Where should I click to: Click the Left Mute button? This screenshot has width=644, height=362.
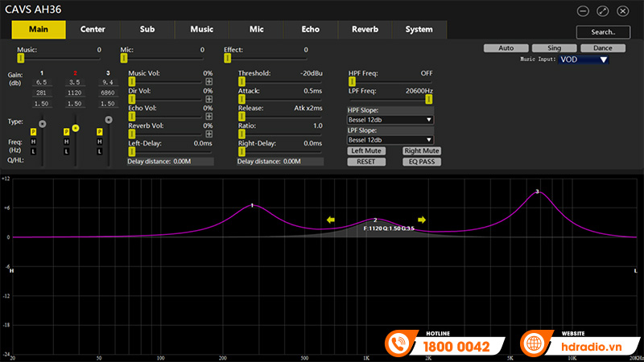(x=366, y=150)
